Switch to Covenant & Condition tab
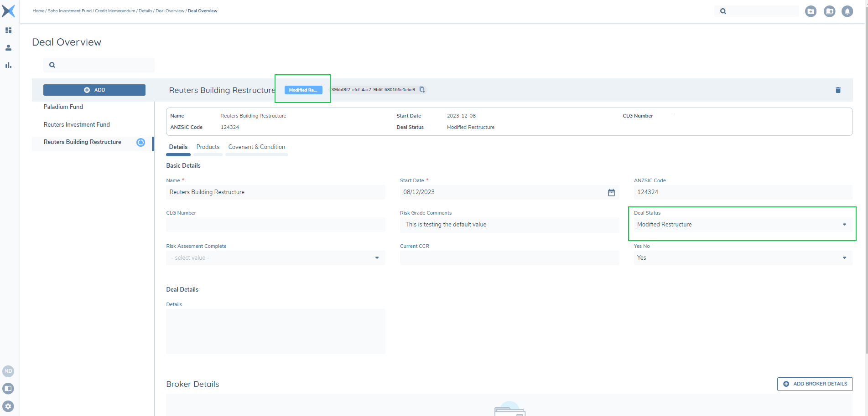This screenshot has width=868, height=416. [256, 147]
